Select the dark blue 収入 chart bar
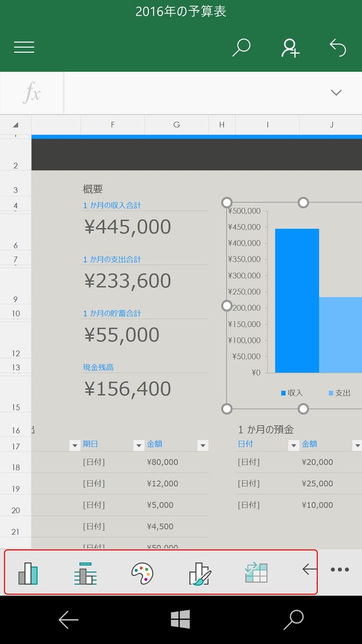 pyautogui.click(x=297, y=301)
